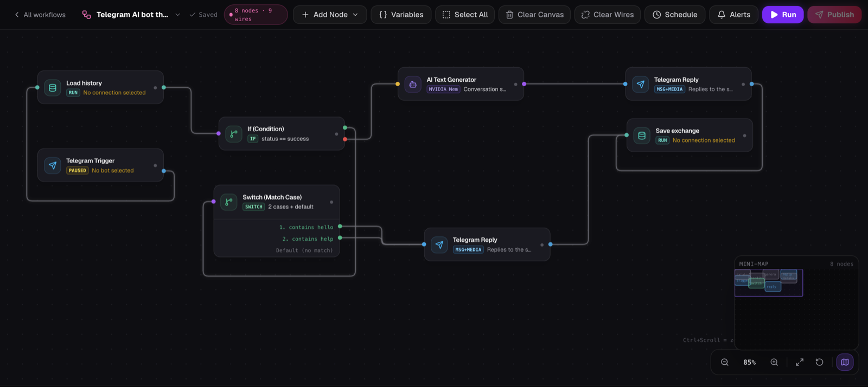
Task: Click the IF badge on the condition node
Action: (x=253, y=139)
